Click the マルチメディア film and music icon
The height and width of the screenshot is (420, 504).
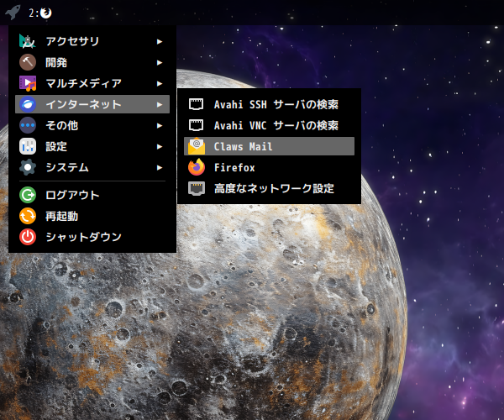click(28, 83)
